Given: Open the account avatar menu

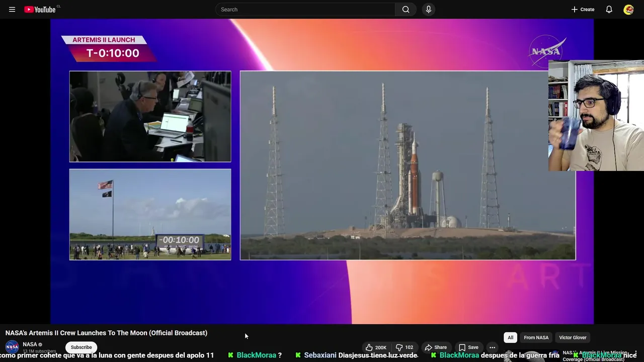Looking at the screenshot, I should pos(628,10).
